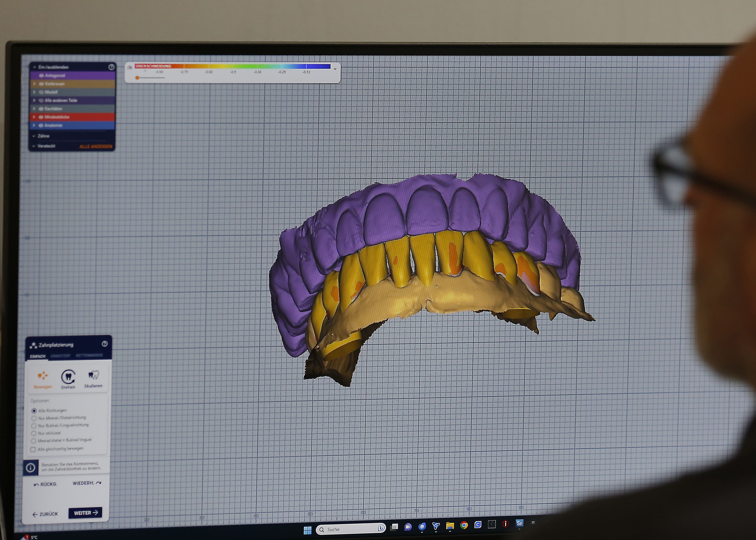Screen dimensions: 756x540
Task: Click Alle anzeigen link
Action: coord(96,146)
